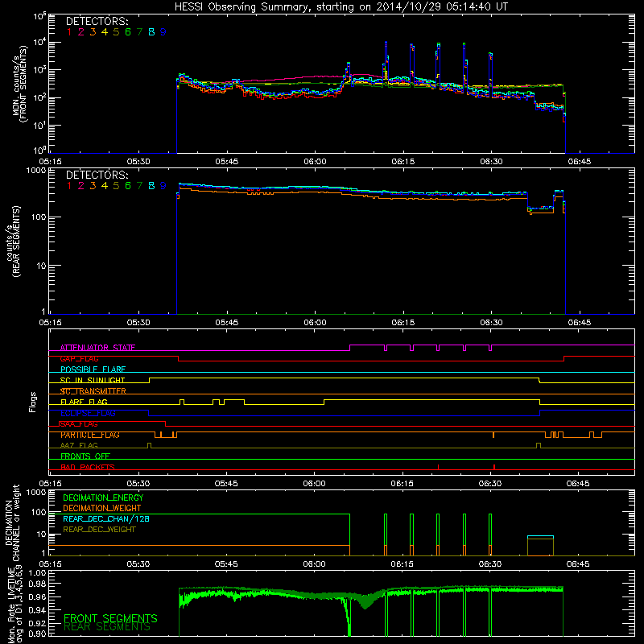This screenshot has width=644, height=644.
Task: Click the counts/s (REAR SEGMENTS) axis title
Action: coord(13,242)
